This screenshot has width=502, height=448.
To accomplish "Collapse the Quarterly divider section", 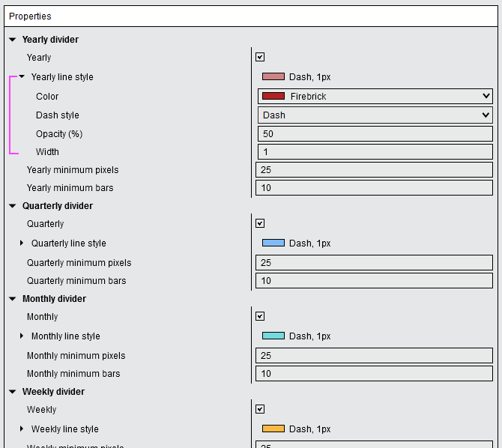I will pyautogui.click(x=13, y=206).
